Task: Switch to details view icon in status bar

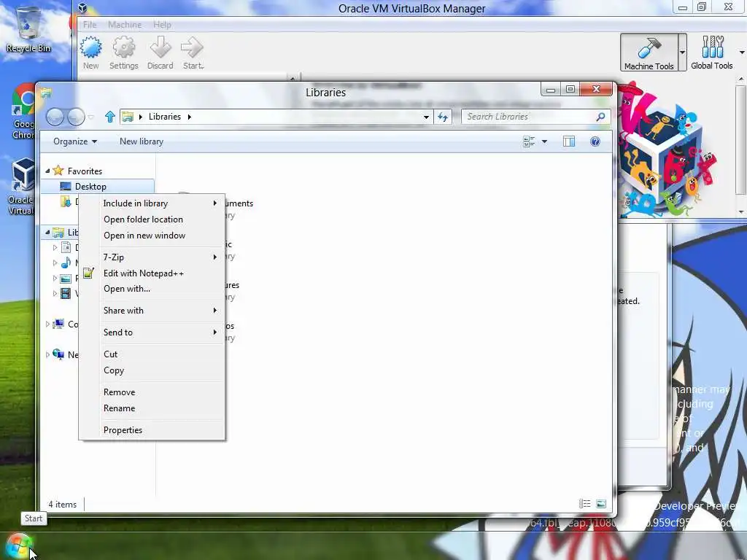Action: coord(584,504)
